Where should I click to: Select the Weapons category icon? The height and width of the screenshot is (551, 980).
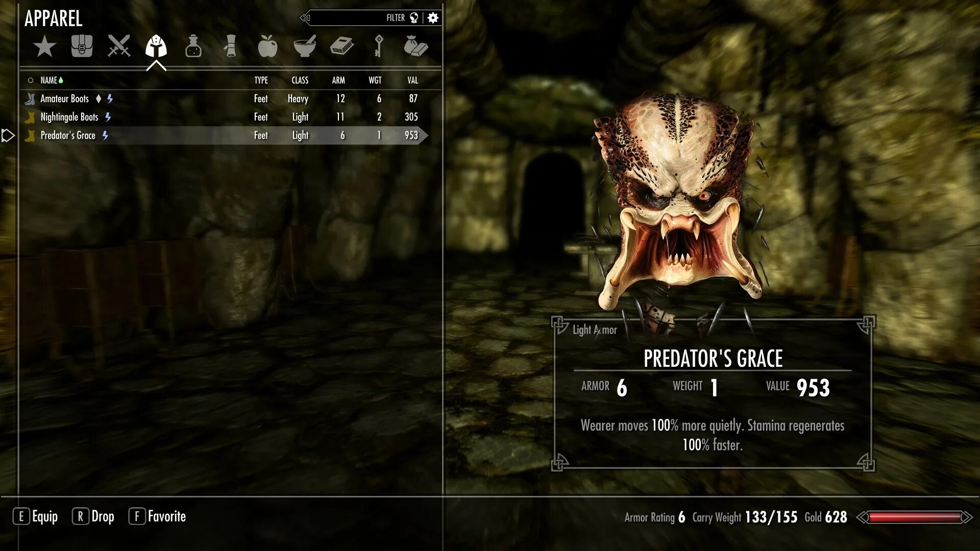pyautogui.click(x=118, y=46)
